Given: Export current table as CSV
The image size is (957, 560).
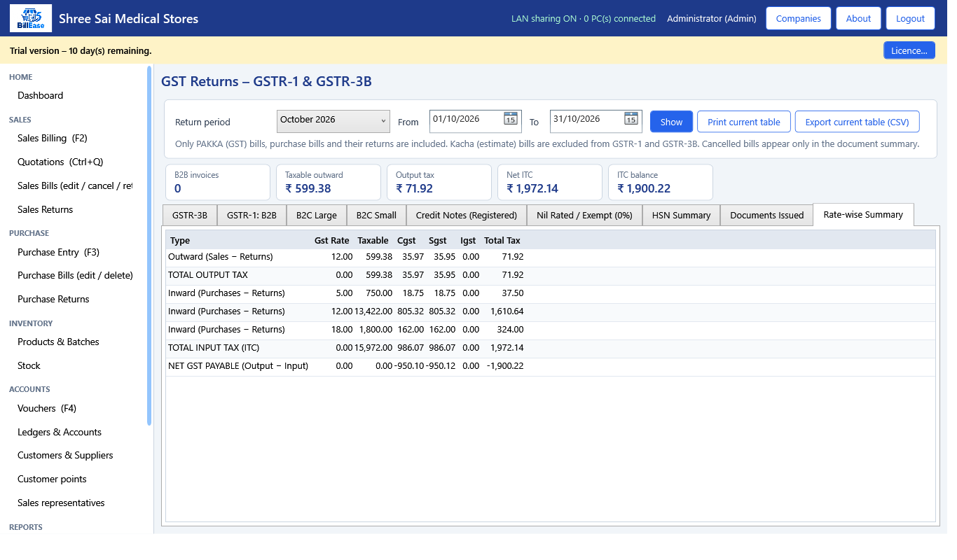Looking at the screenshot, I should point(857,122).
